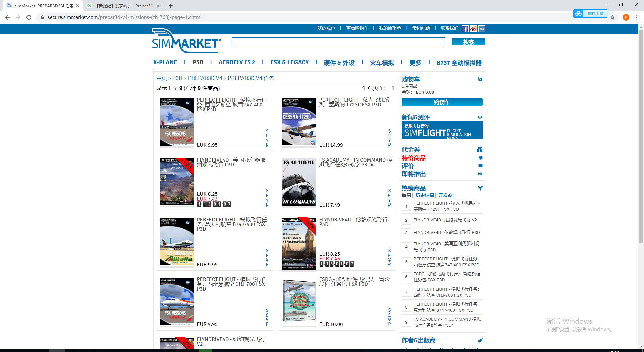Open the Alitalia B747-400 mission thumbnail
Viewport: 644px width, 352px height.
[x=177, y=242]
